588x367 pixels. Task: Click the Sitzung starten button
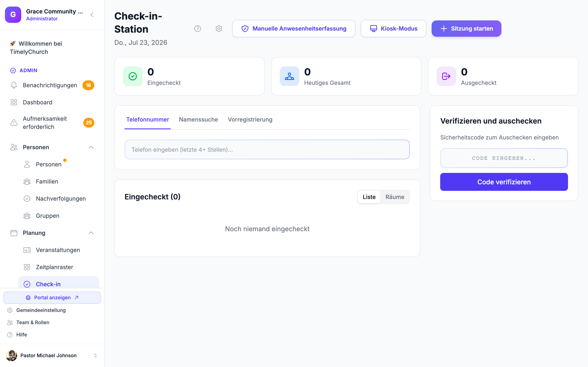[x=466, y=29]
